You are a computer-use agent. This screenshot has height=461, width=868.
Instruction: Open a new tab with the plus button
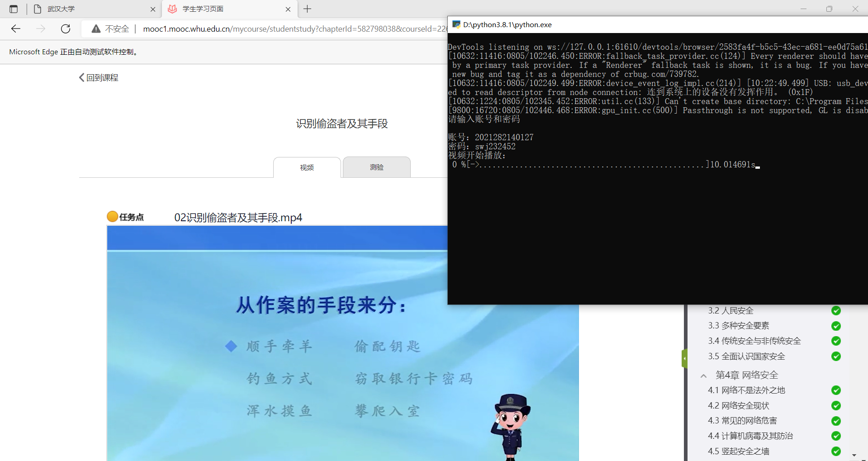click(308, 9)
